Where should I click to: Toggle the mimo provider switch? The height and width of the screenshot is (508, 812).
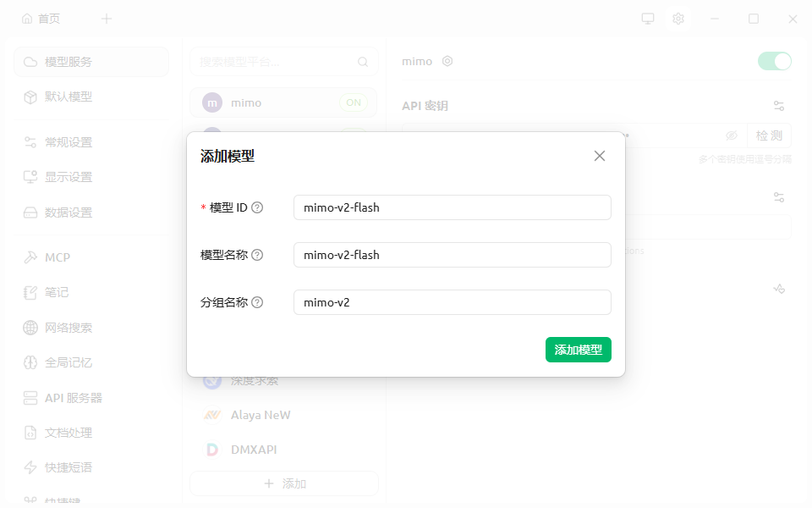[x=774, y=61]
